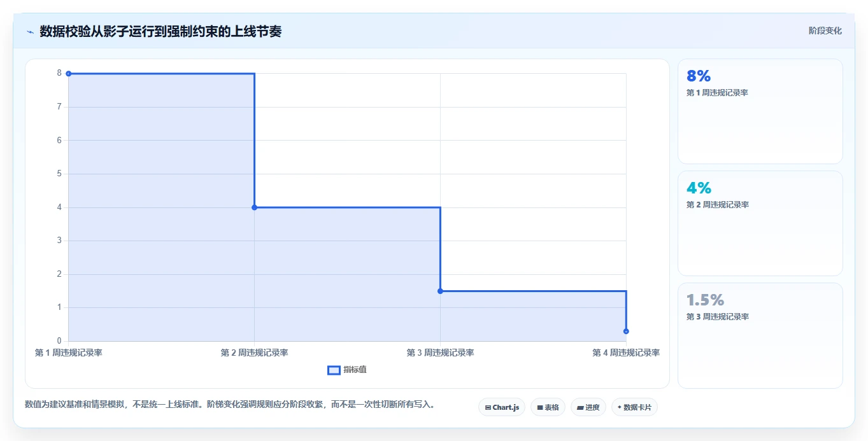The width and height of the screenshot is (868, 441).
Task: Open the 1.5% stat card
Action: [x=760, y=335]
